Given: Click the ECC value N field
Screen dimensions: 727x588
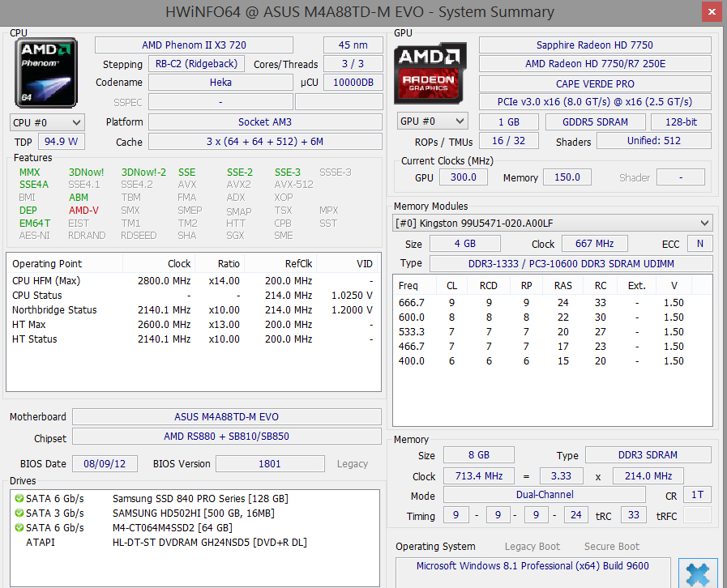Looking at the screenshot, I should pos(700,243).
